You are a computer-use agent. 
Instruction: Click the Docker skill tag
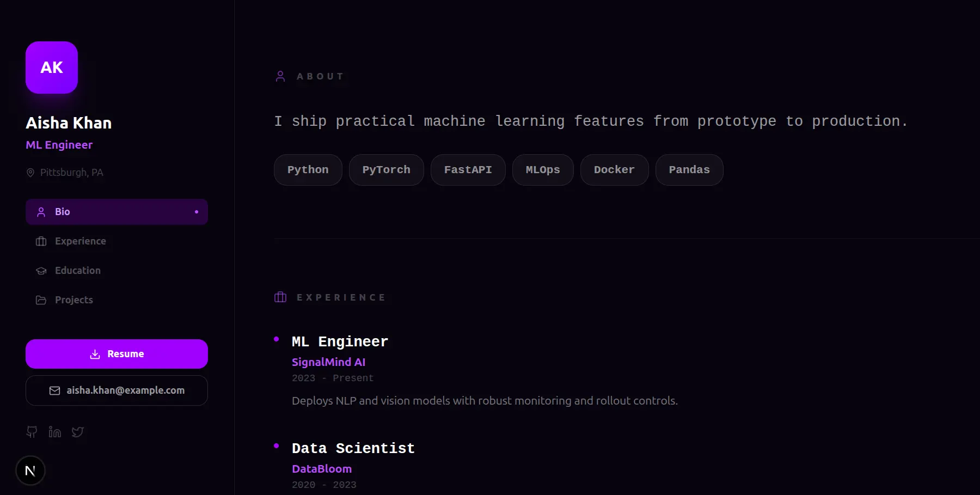pyautogui.click(x=614, y=170)
